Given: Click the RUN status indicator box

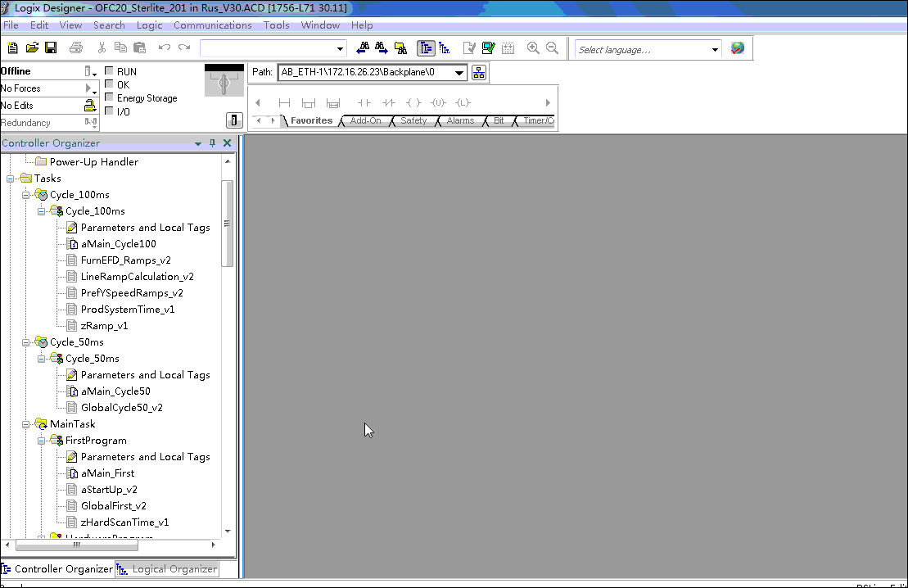Looking at the screenshot, I should click(x=110, y=71).
